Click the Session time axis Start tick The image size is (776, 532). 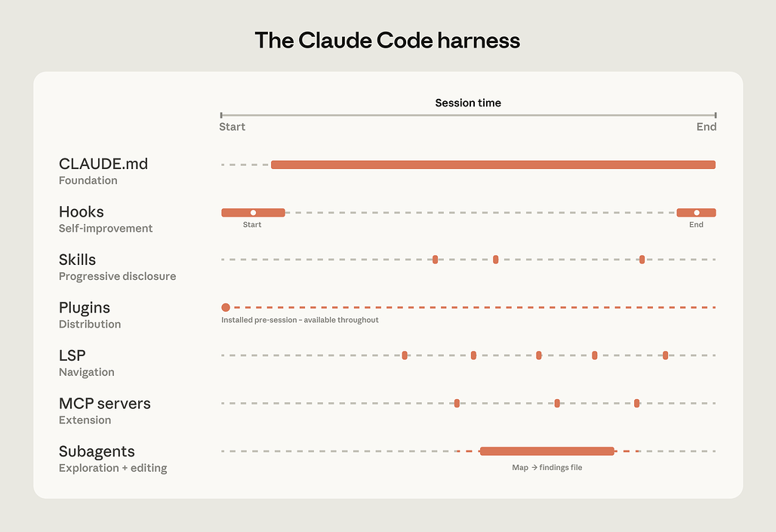click(221, 115)
